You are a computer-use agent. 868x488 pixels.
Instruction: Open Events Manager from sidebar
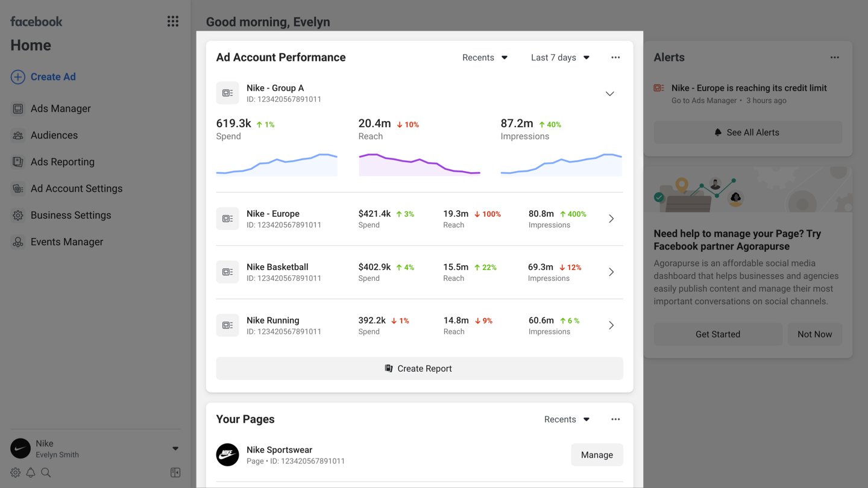(x=66, y=242)
